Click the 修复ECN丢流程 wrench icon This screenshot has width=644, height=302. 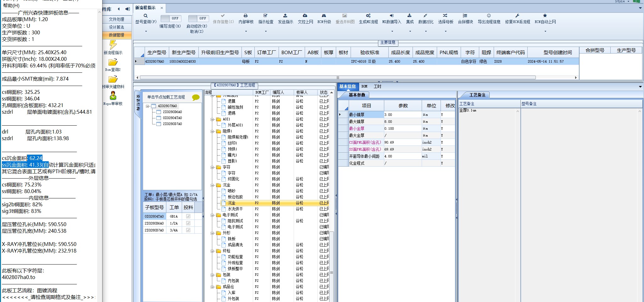tap(517, 16)
